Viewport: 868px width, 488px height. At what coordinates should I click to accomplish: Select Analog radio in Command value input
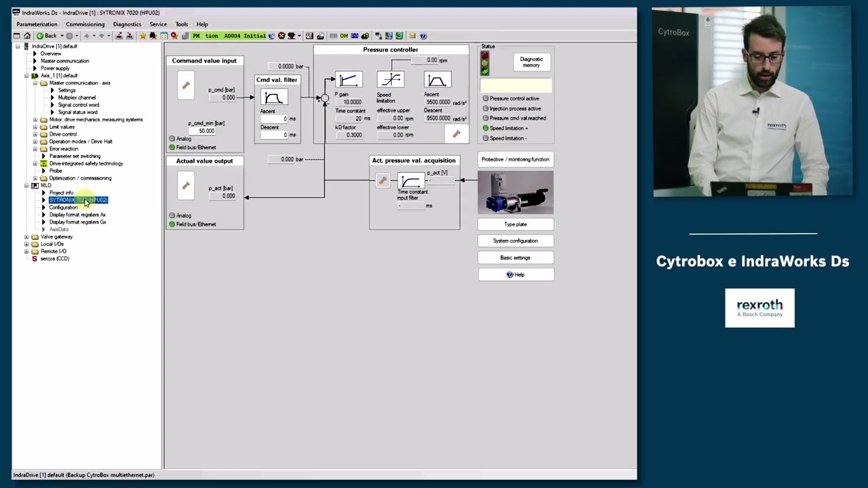click(172, 139)
